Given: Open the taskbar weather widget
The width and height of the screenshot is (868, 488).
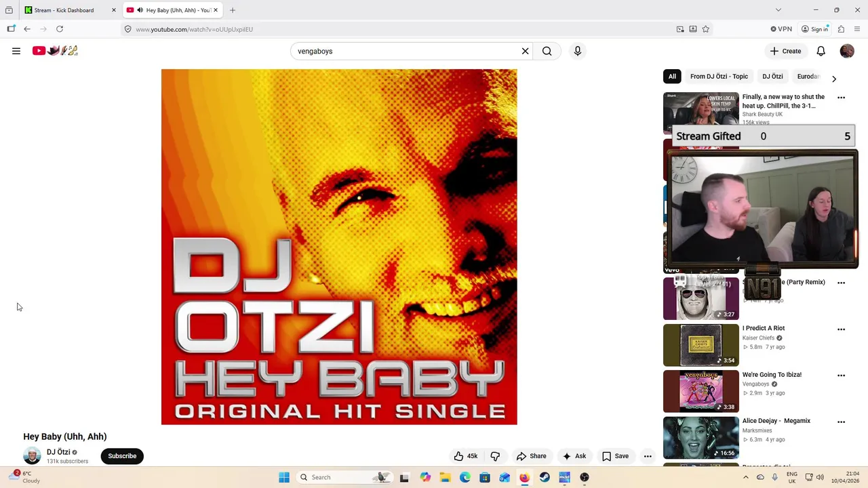Looking at the screenshot, I should pyautogui.click(x=26, y=477).
